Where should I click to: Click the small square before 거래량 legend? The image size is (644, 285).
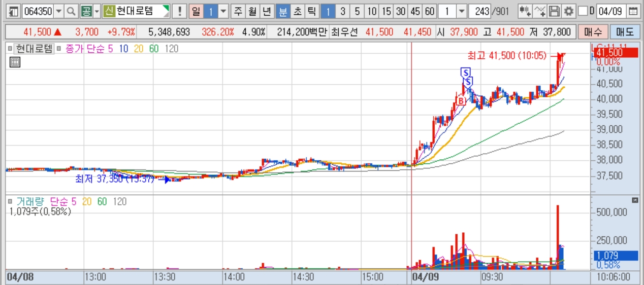(10, 201)
